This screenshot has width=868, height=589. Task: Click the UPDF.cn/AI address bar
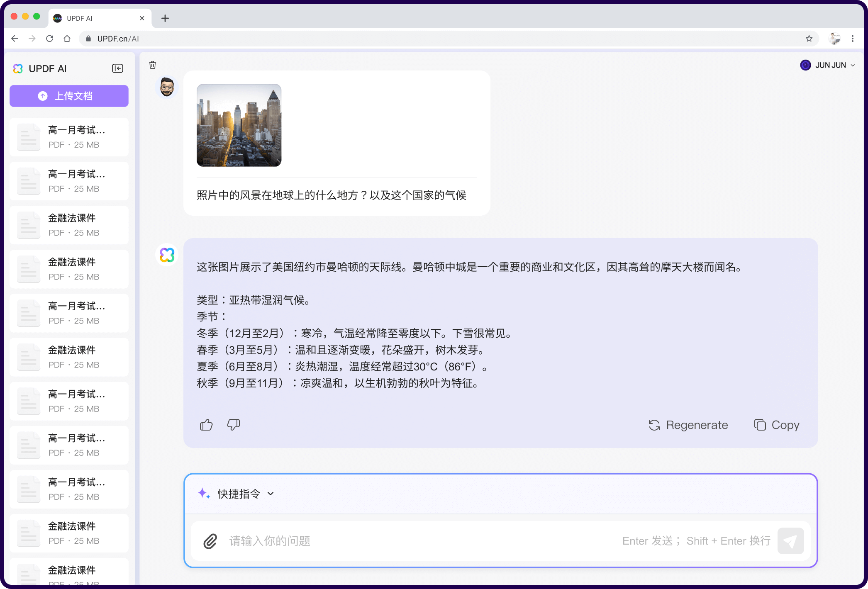pos(448,39)
